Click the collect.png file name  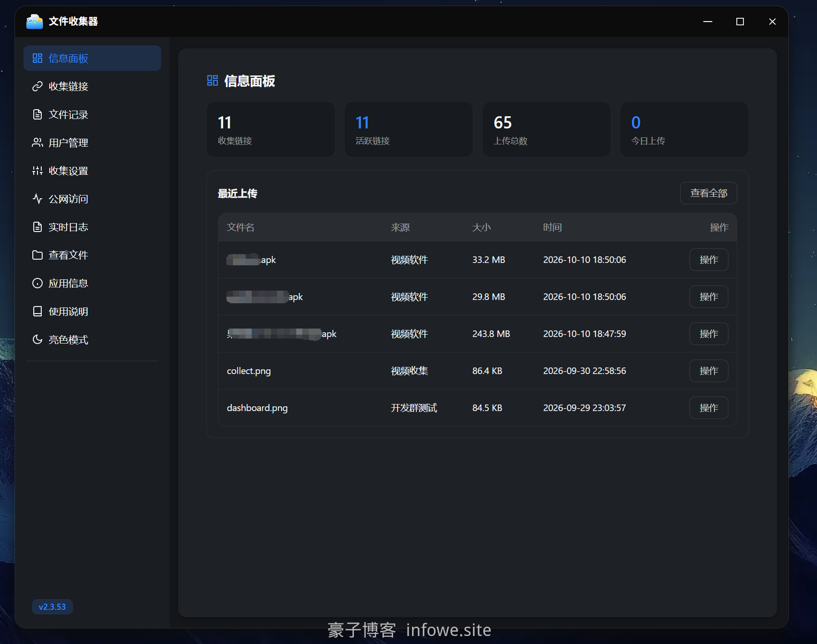(x=249, y=371)
